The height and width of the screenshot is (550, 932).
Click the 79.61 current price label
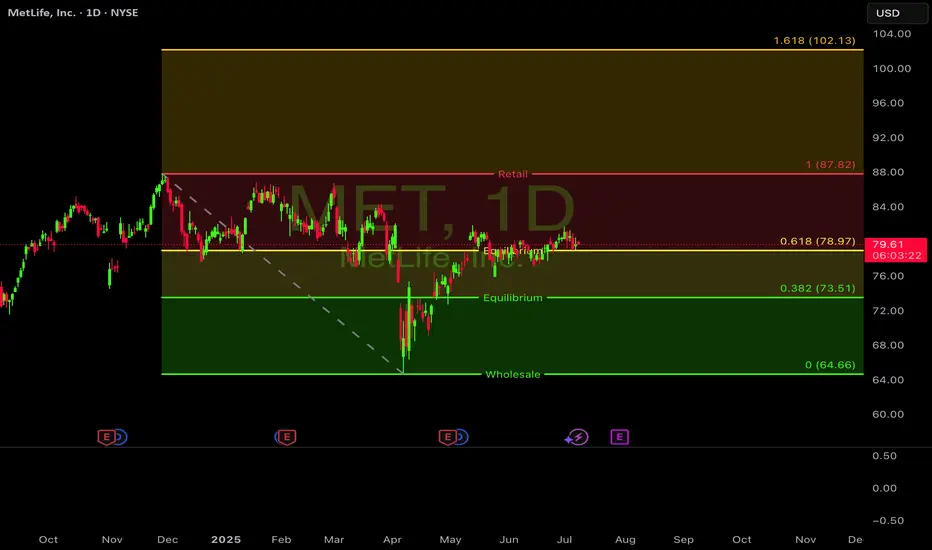[x=896, y=250]
